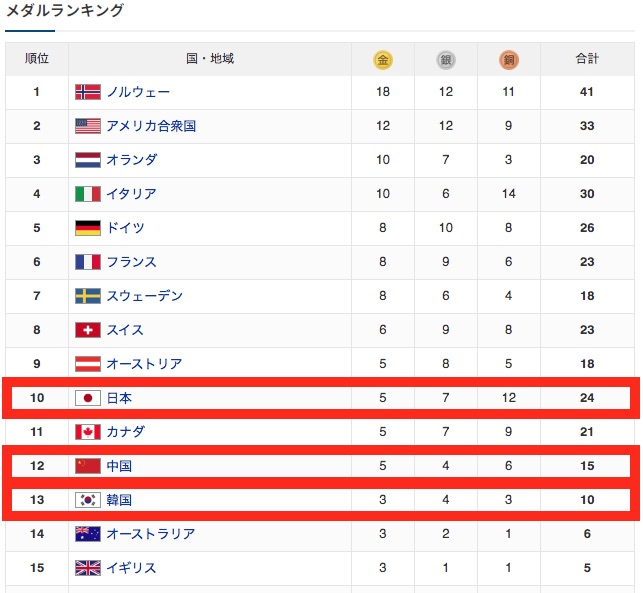643x593 pixels.
Task: Click the Australia flag icon
Action: [88, 534]
